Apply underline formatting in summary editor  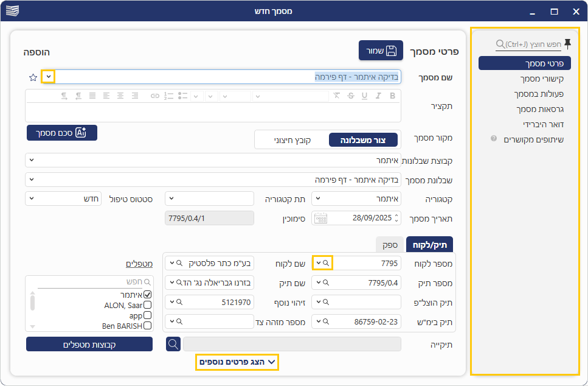pos(364,96)
